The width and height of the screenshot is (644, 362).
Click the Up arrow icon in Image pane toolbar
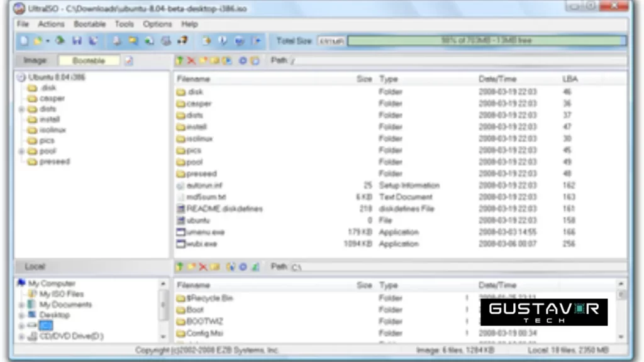point(179,61)
